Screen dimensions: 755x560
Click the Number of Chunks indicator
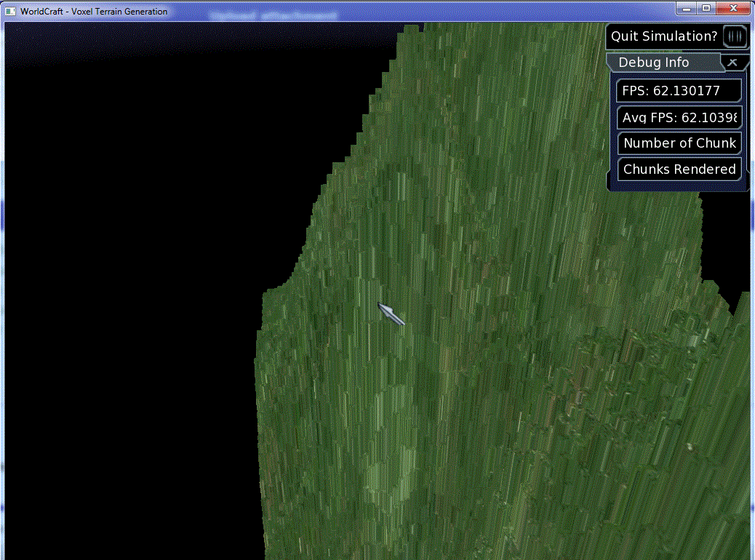[679, 143]
